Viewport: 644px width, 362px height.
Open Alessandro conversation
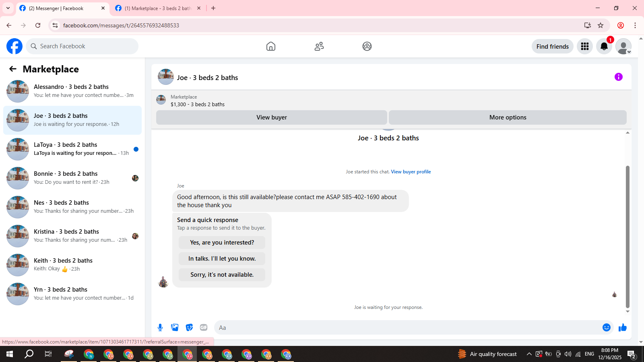coord(72,91)
